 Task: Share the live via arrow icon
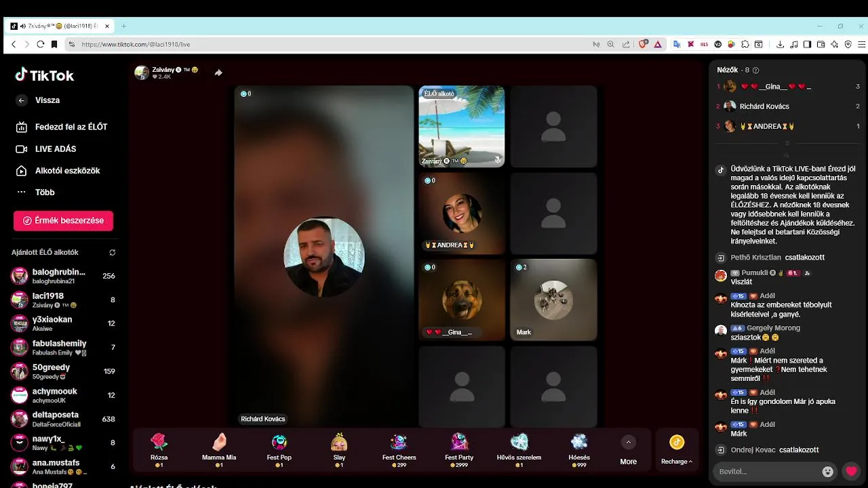click(218, 73)
